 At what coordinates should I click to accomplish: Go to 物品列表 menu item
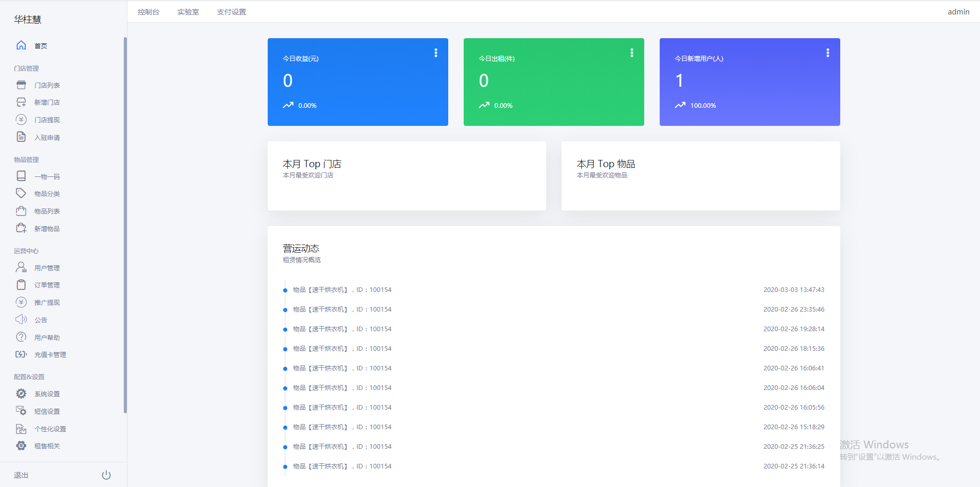(x=47, y=212)
